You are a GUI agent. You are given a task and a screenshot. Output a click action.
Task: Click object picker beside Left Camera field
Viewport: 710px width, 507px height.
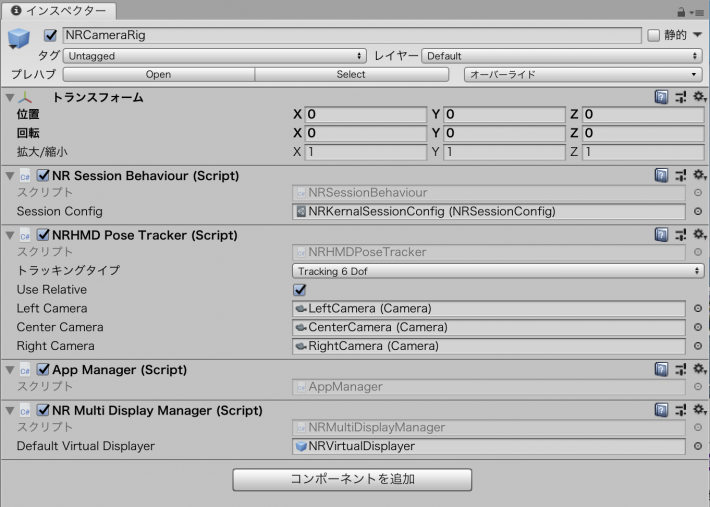[697, 309]
